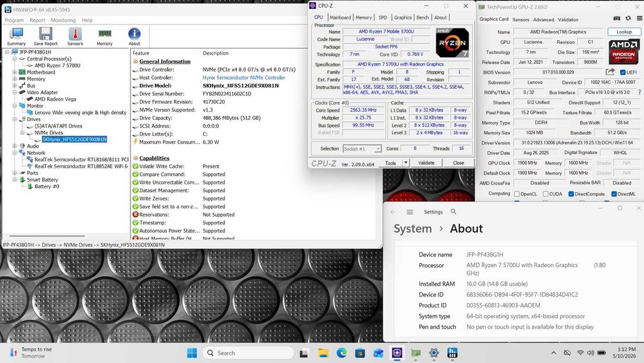The image size is (644, 363).
Task: Open Temps to rise weather widget
Action: (x=31, y=353)
